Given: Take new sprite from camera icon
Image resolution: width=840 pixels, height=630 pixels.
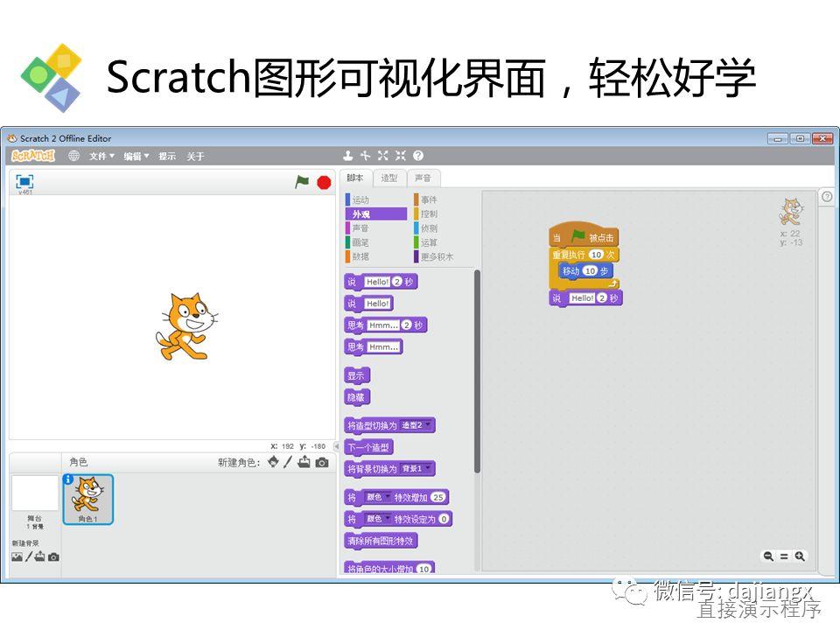Looking at the screenshot, I should click(322, 462).
